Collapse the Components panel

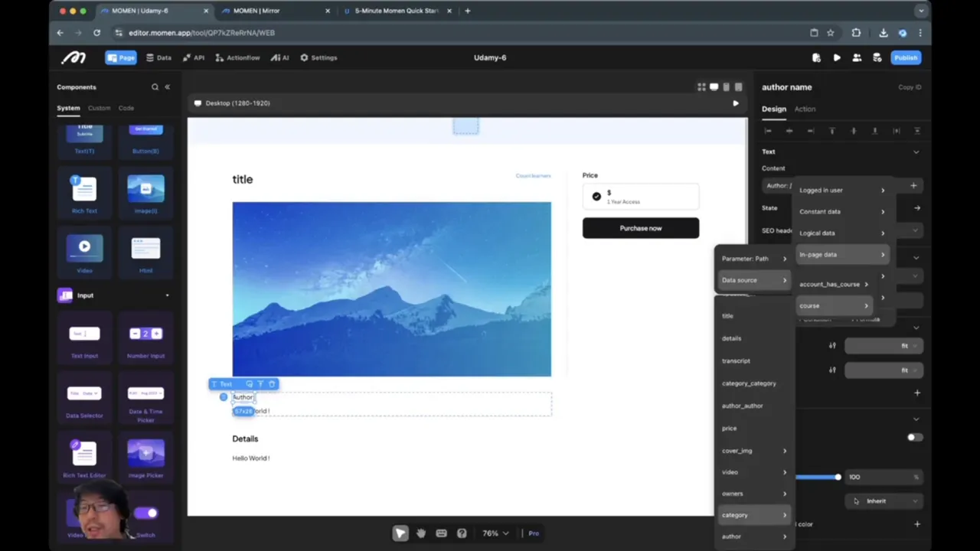click(x=167, y=87)
